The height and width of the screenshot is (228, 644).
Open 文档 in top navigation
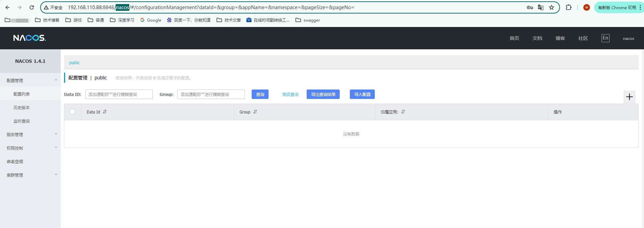click(x=537, y=38)
